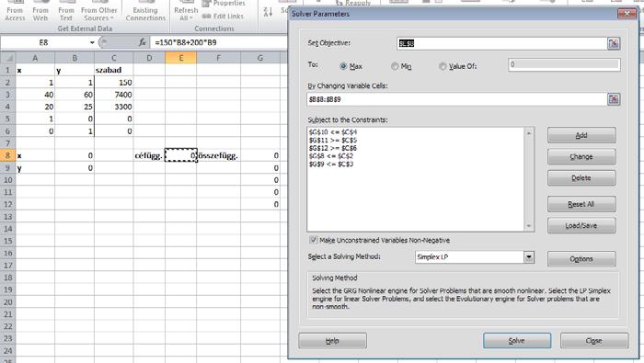Select the cell containing 3300
This screenshot has width=644, height=363.
click(x=114, y=107)
